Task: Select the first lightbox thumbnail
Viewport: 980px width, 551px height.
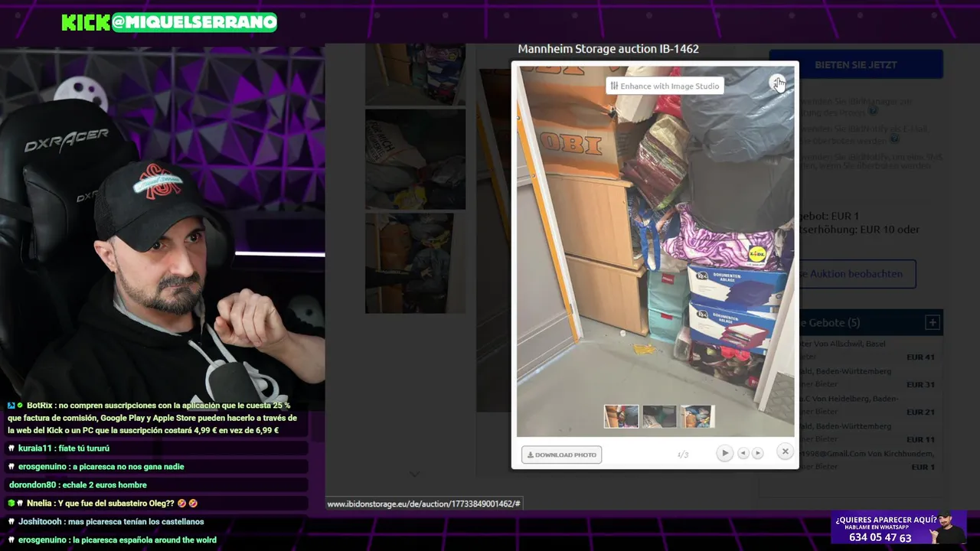Action: 621,416
